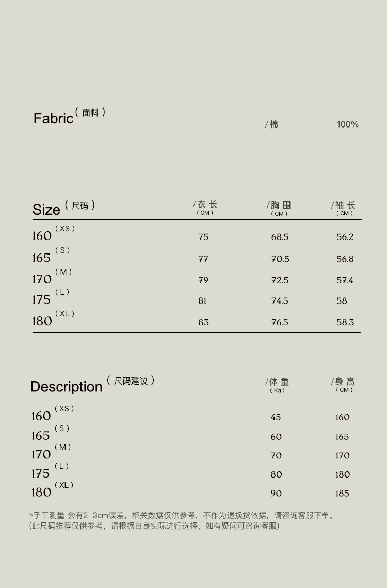387x588 pixels.
Task: Click the Fabric heading
Action: click(54, 118)
